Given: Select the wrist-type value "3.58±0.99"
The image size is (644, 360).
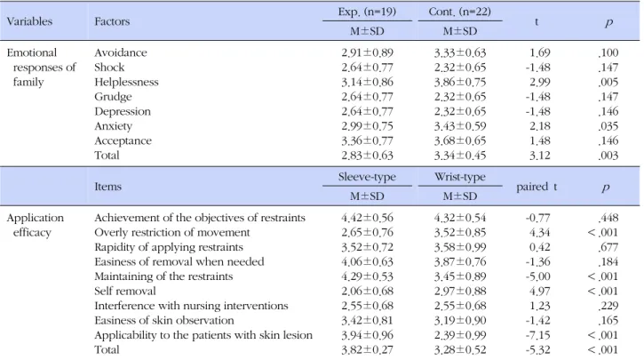Looking at the screenshot, I should (460, 247).
